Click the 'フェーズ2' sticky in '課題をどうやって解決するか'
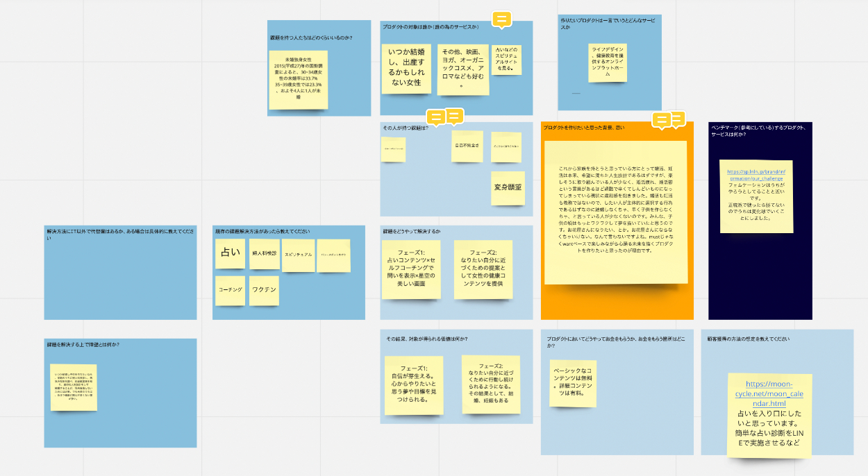The height and width of the screenshot is (476, 868). tap(483, 269)
